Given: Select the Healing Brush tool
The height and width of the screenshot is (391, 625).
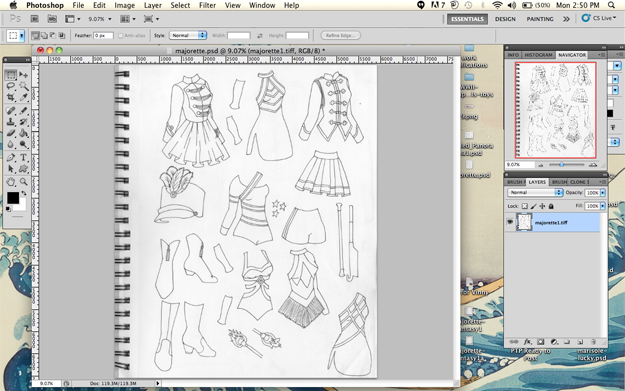Looking at the screenshot, I should (x=11, y=110).
